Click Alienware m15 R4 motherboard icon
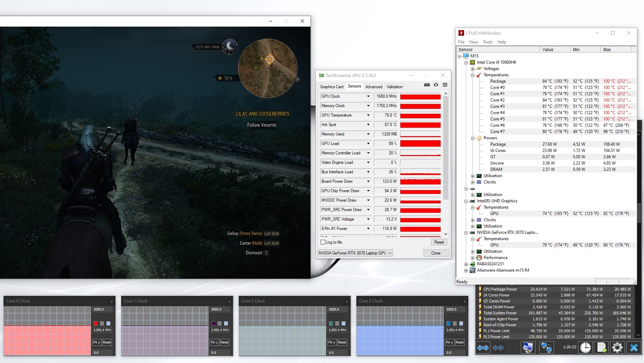 (472, 270)
